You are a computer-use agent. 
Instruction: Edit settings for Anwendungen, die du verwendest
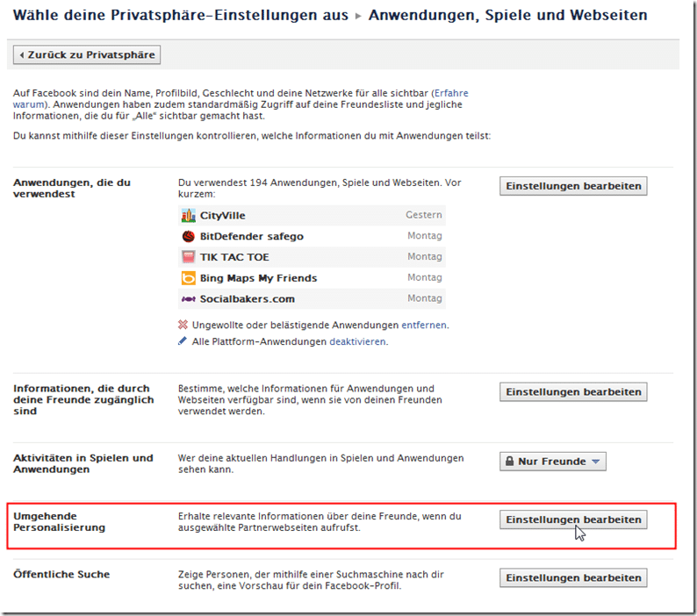click(573, 186)
